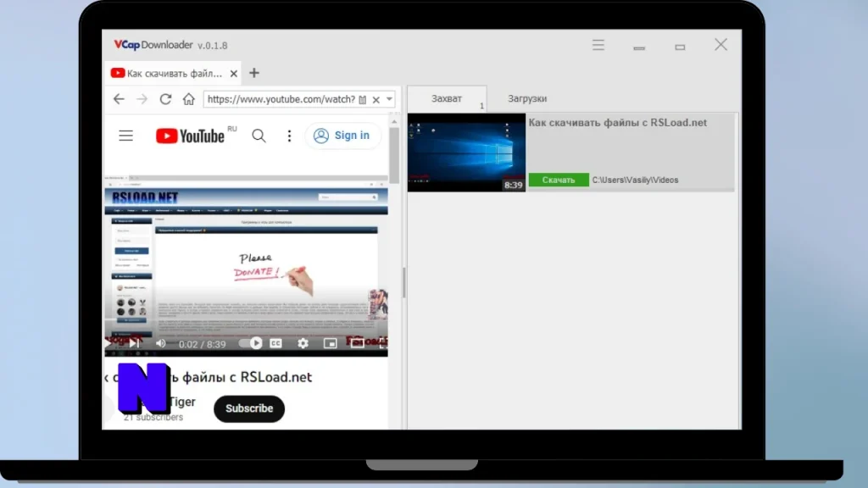The height and width of the screenshot is (488, 868).
Task: Skip to next video in player
Action: click(135, 344)
